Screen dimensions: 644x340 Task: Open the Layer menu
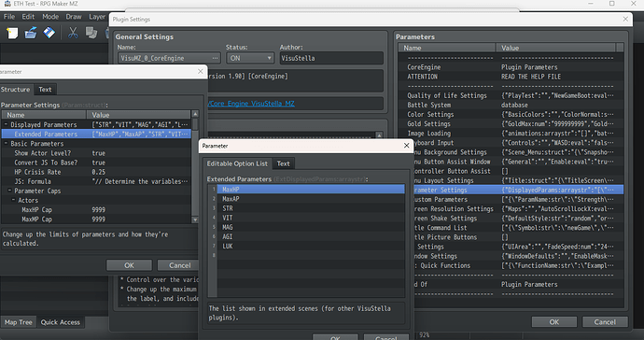[x=97, y=17]
